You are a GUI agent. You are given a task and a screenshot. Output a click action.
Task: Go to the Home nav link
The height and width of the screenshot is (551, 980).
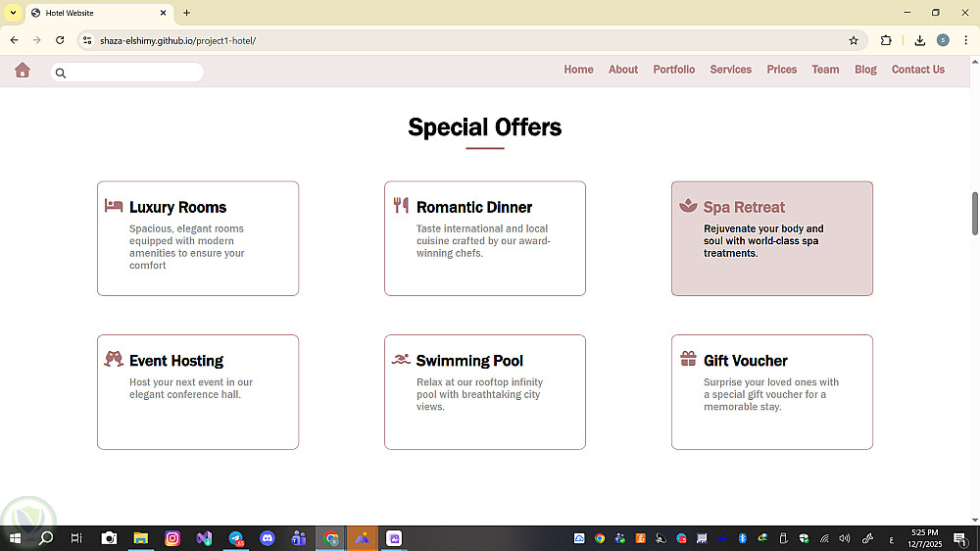point(579,70)
